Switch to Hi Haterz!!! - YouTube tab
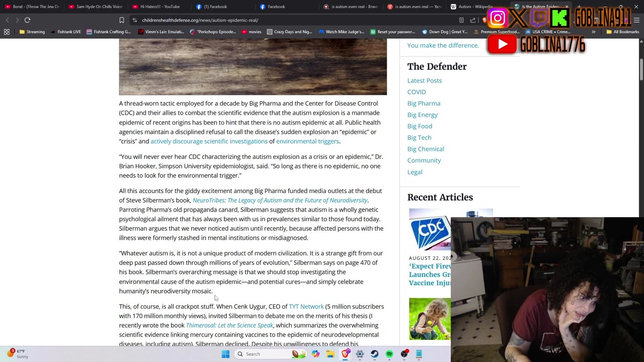 point(159,7)
